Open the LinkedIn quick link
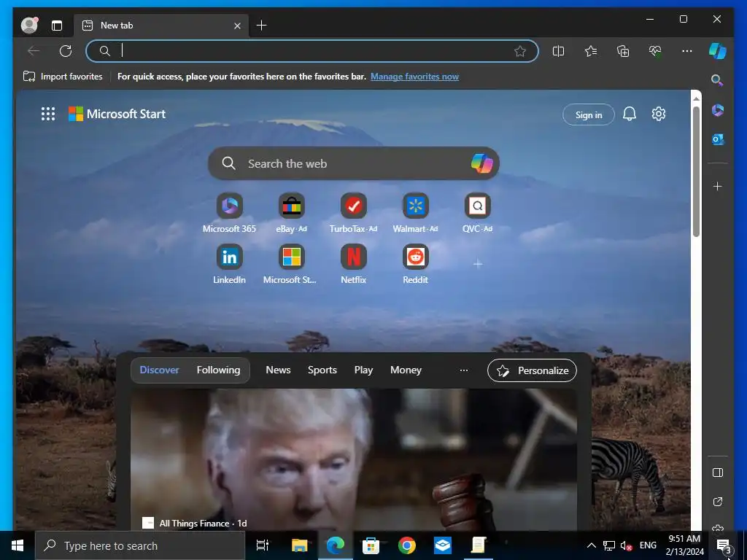This screenshot has height=560, width=747. pyautogui.click(x=229, y=264)
